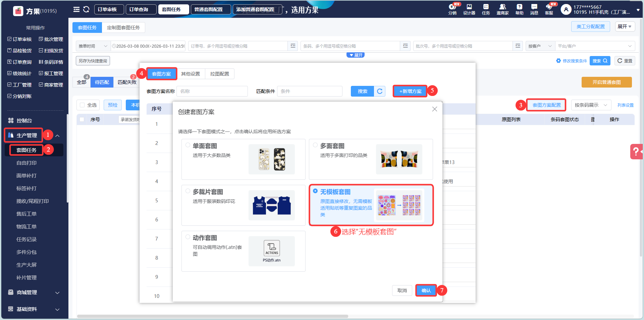The height and width of the screenshot is (320, 644).
Task: Open 绩效统计 shortcut under 常用操作
Action: click(19, 73)
